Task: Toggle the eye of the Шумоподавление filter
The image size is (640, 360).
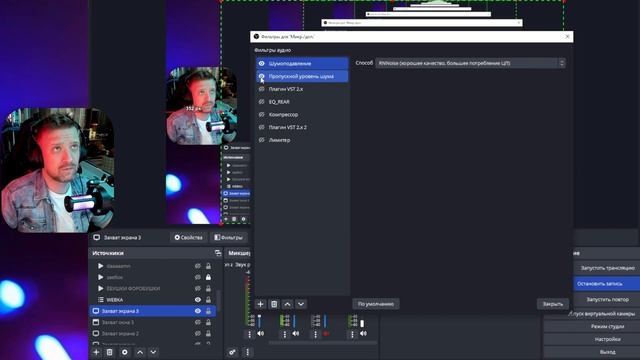Action: coord(262,64)
